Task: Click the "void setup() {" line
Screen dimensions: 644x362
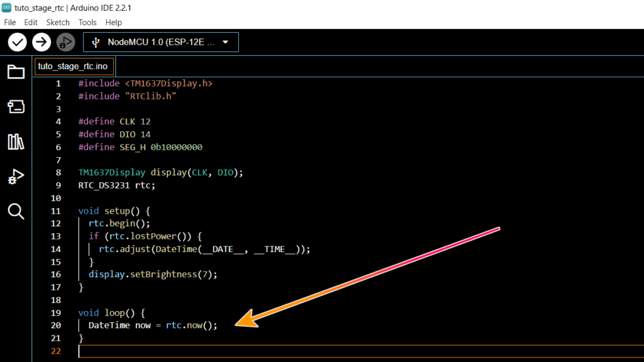Action: pos(114,211)
